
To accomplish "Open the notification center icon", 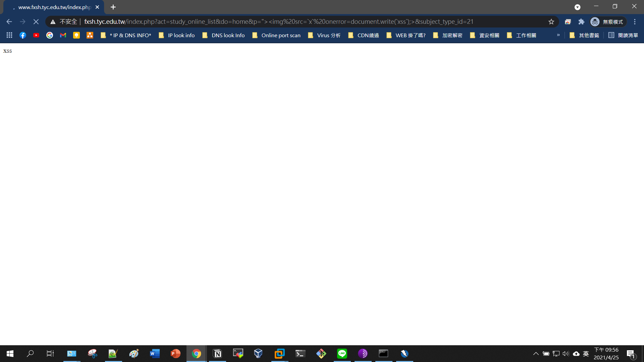I will pyautogui.click(x=631, y=354).
